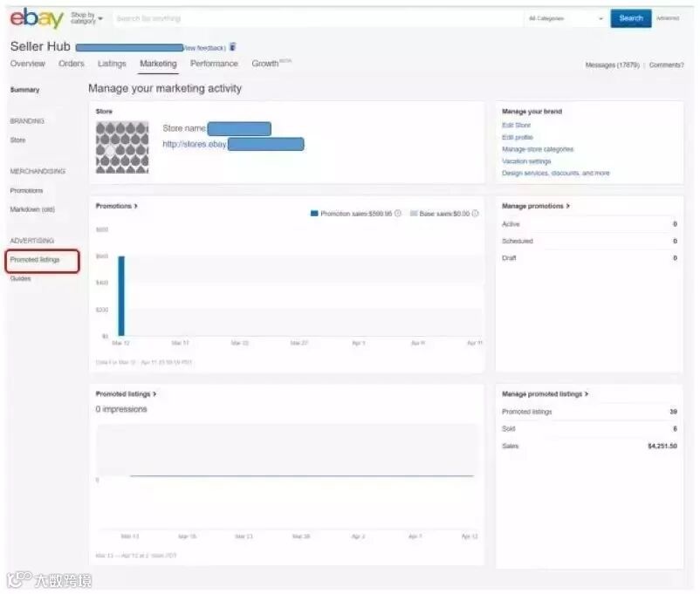The height and width of the screenshot is (594, 700).
Task: Select Summary in the sidebar
Action: tap(25, 90)
